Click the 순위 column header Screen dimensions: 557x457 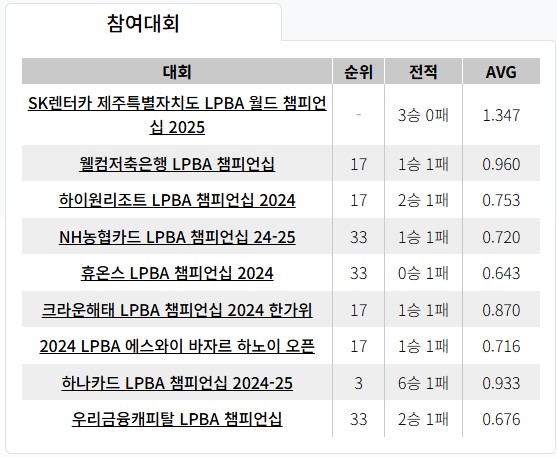[358, 71]
